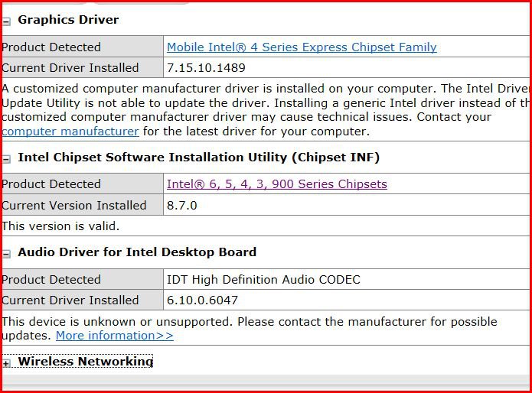The width and height of the screenshot is (532, 393).
Task: Click the Graphics Driver heading text
Action: tap(68, 20)
